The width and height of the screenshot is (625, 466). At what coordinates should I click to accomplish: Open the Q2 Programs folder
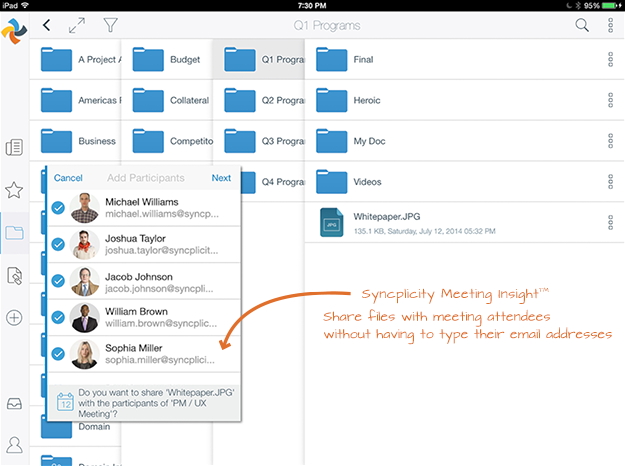pos(259,100)
